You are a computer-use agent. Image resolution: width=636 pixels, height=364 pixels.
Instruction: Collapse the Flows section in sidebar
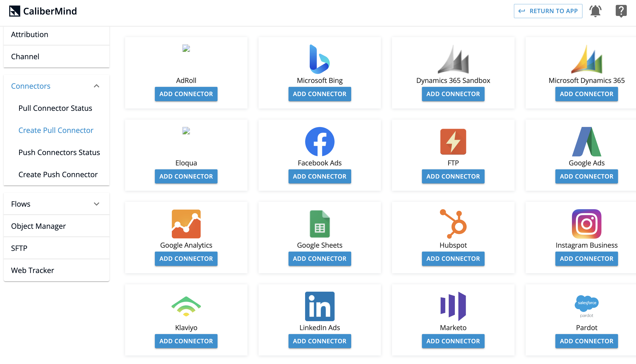(97, 204)
